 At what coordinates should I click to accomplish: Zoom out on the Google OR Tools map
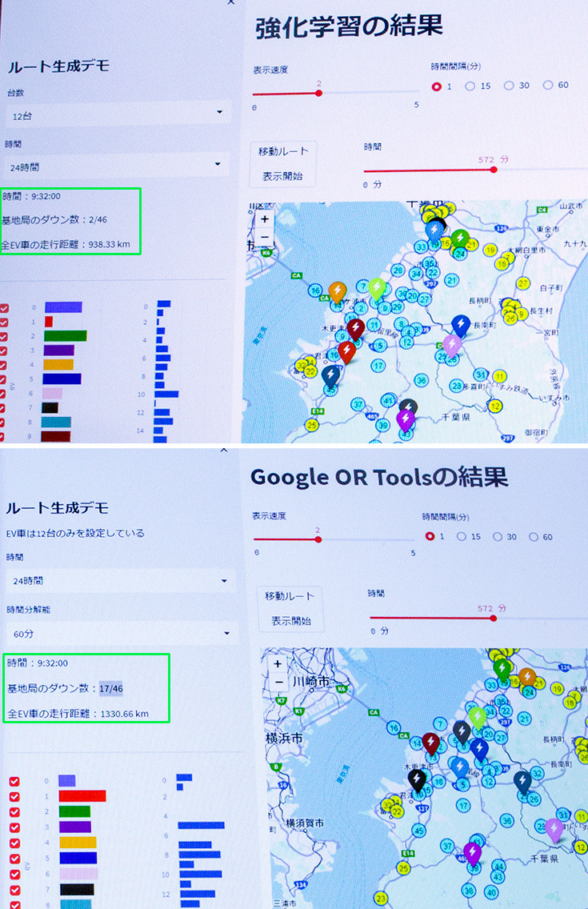pos(278,682)
